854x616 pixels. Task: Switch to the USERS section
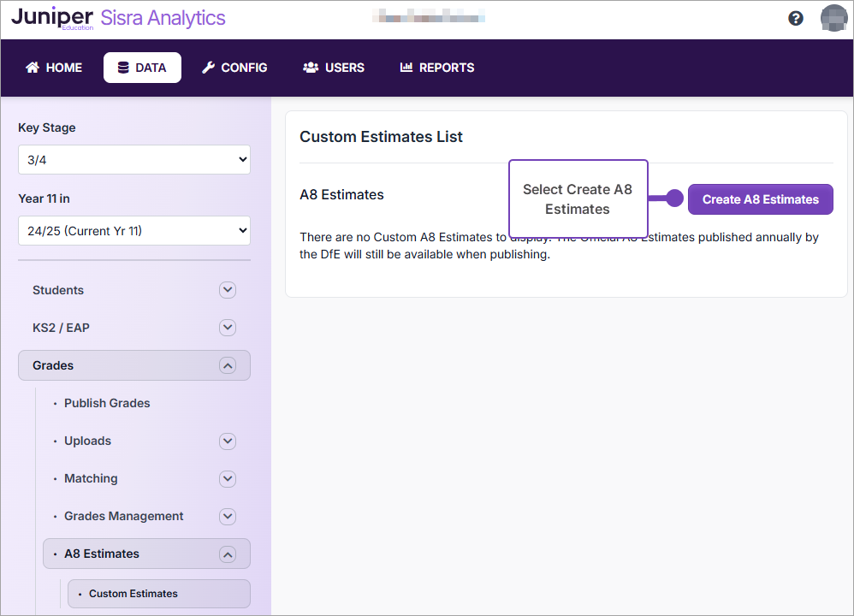(334, 68)
